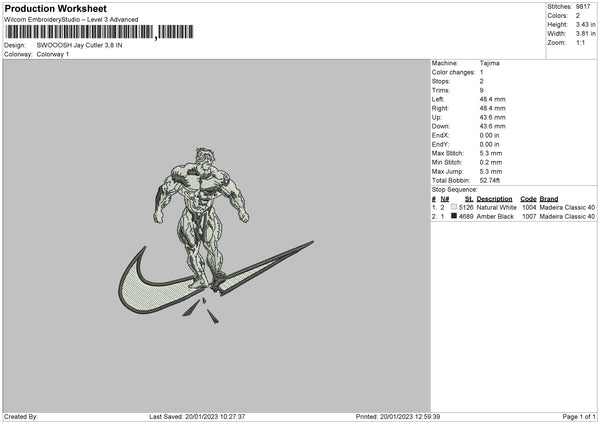Screen dimensions: 600x424
Task: Click the Colorway 1 value
Action: tap(53, 54)
